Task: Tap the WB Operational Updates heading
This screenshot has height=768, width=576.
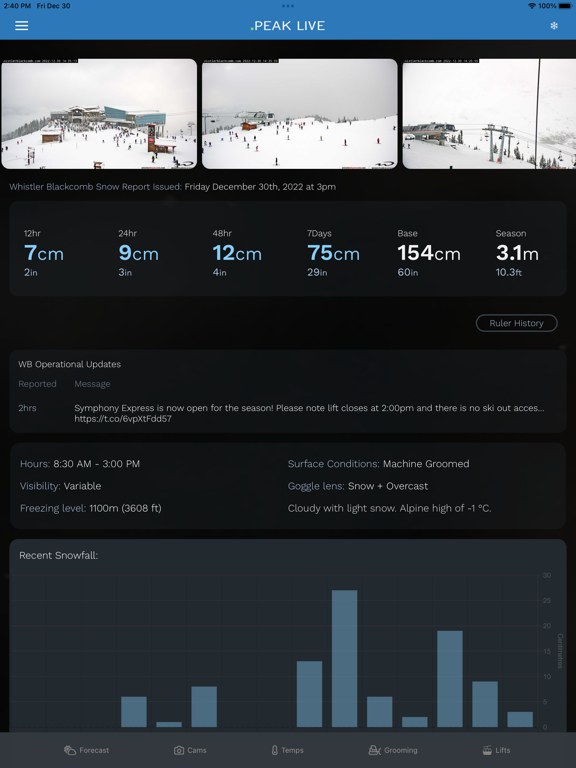Action: [x=70, y=364]
